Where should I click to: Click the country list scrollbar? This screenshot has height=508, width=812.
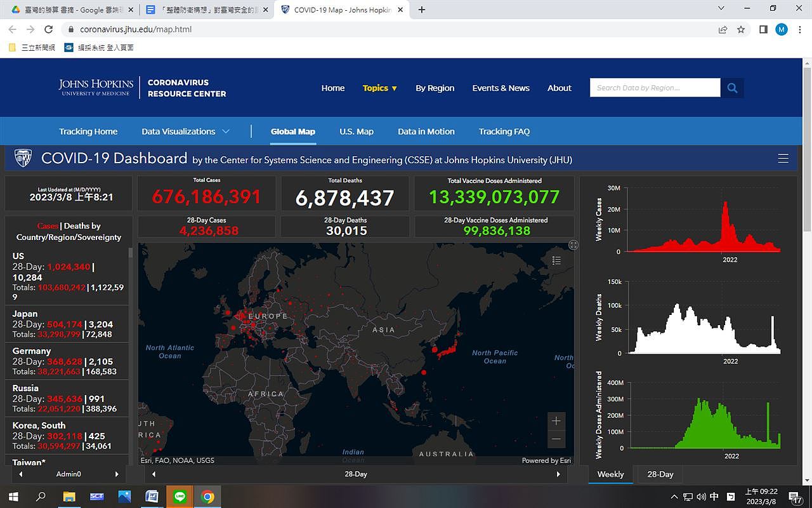(131, 252)
